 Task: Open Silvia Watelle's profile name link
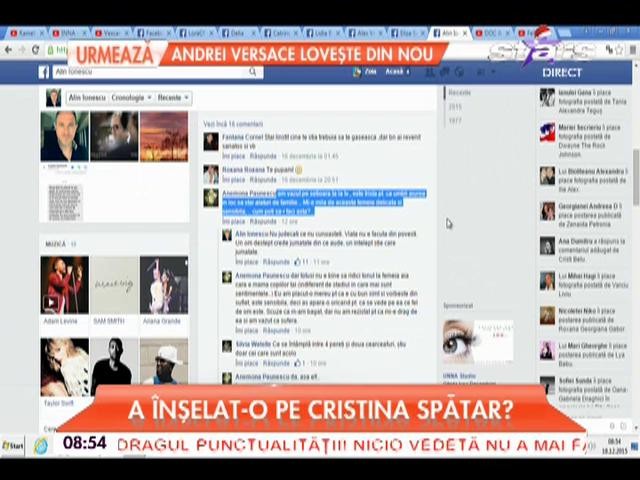coord(253,344)
